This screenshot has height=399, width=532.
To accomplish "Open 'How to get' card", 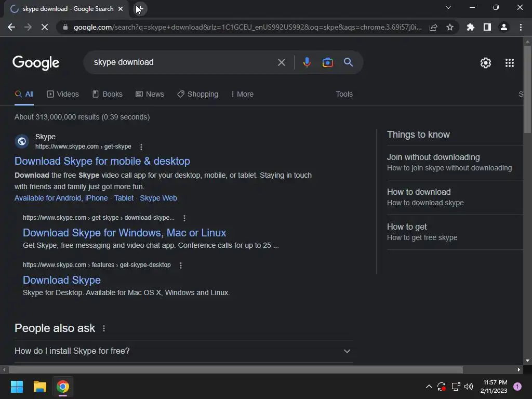I will pos(455,232).
